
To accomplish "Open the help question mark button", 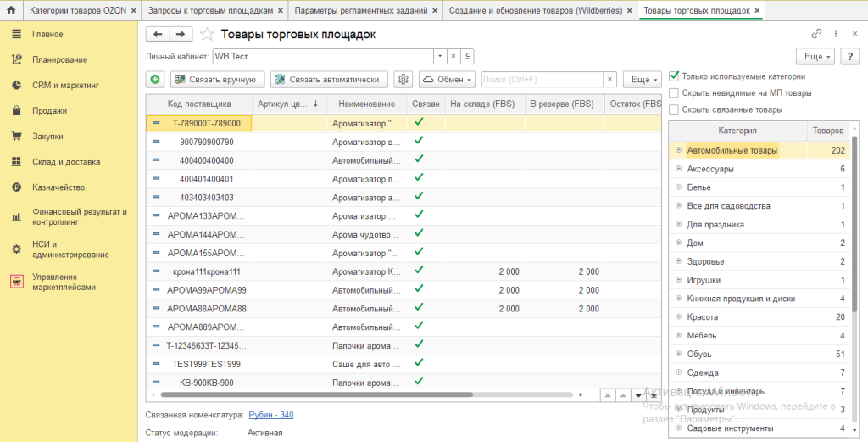I will tap(850, 56).
